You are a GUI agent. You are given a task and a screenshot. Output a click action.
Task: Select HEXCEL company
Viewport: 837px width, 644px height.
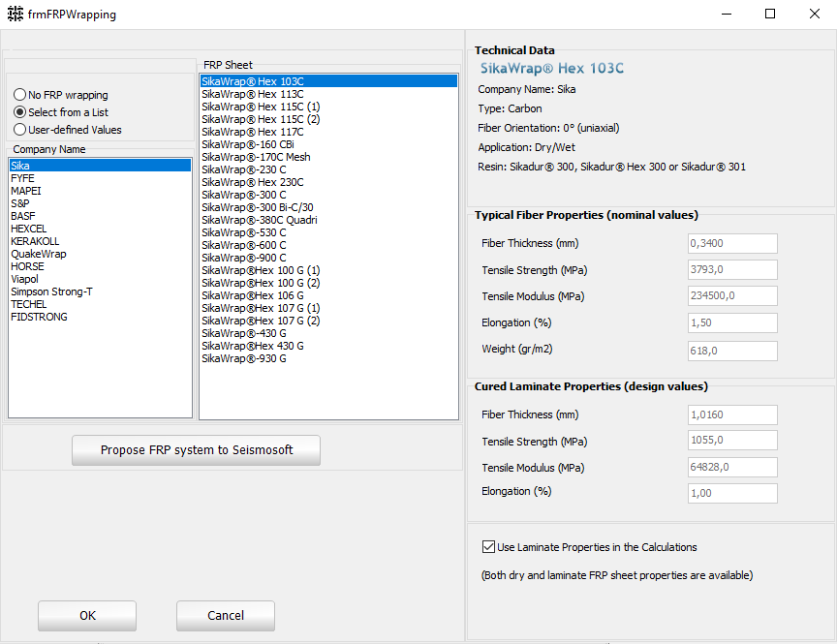100,229
